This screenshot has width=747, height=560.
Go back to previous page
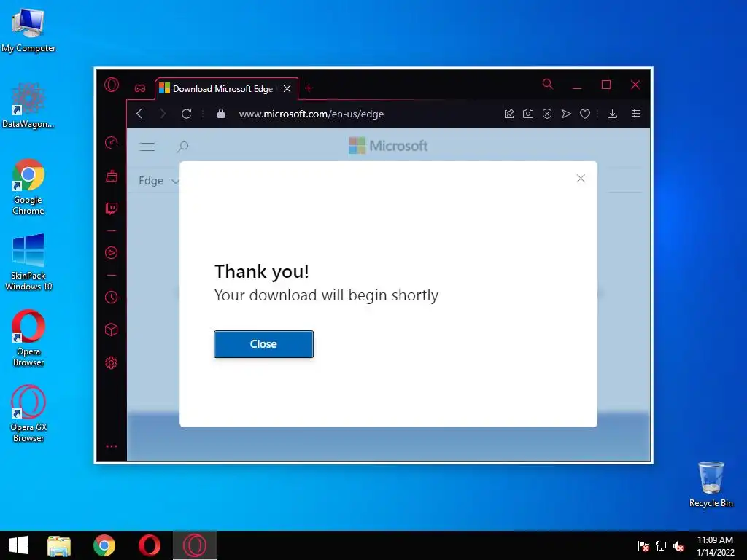pos(139,114)
